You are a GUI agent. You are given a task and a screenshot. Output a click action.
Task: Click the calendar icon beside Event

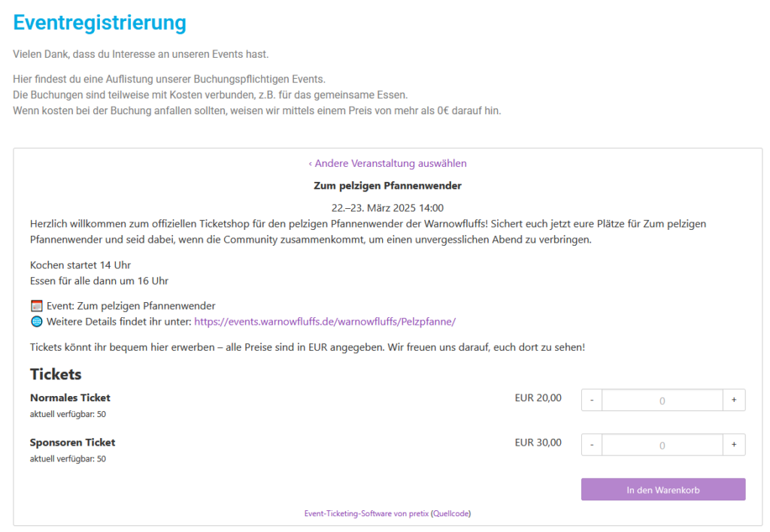click(36, 306)
